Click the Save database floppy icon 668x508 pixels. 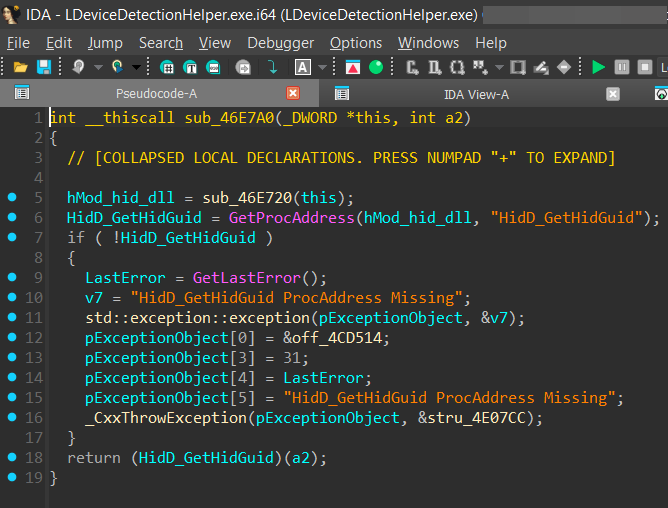[44, 67]
